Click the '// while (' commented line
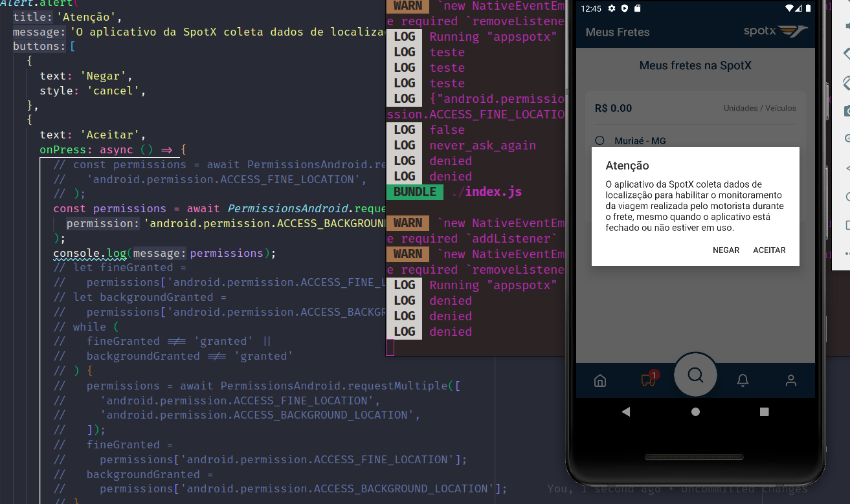850x504 pixels. coord(87,327)
